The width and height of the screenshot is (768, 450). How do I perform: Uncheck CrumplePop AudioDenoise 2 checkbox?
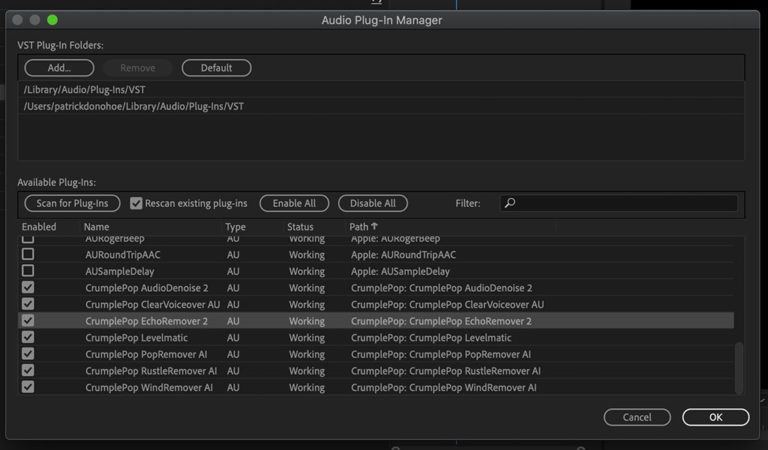[28, 287]
